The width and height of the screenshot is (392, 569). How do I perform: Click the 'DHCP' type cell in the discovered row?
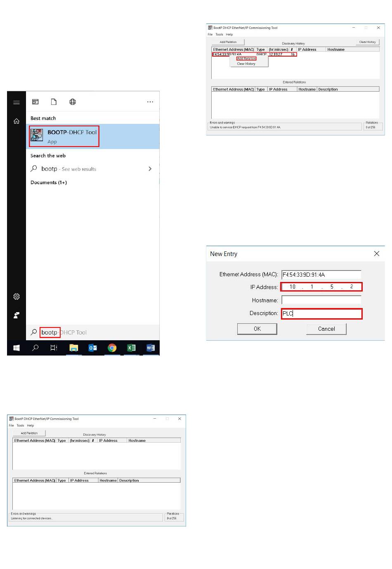262,54
